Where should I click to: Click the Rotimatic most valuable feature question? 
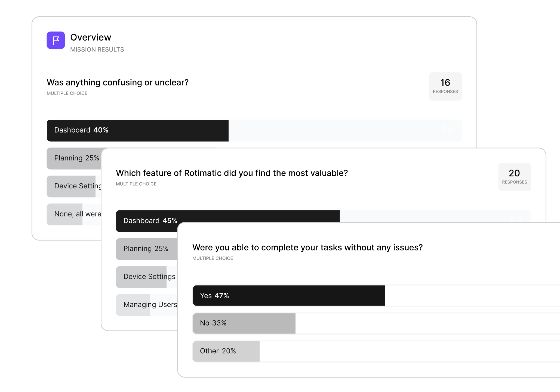click(232, 173)
